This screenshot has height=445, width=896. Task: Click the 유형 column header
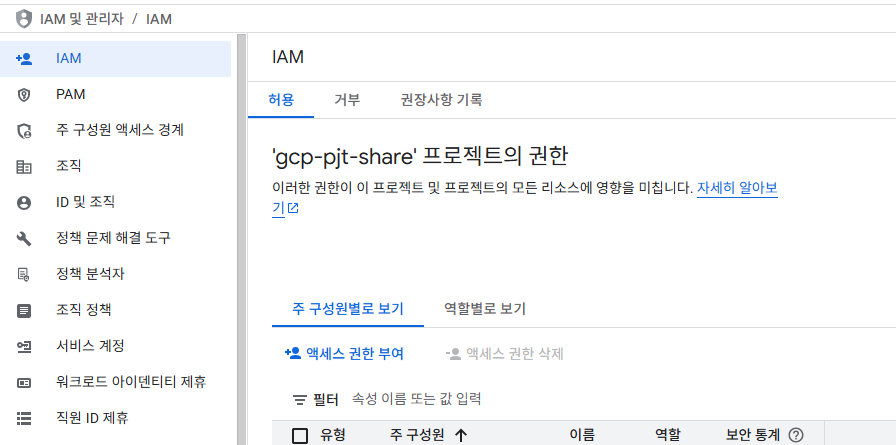tap(333, 435)
